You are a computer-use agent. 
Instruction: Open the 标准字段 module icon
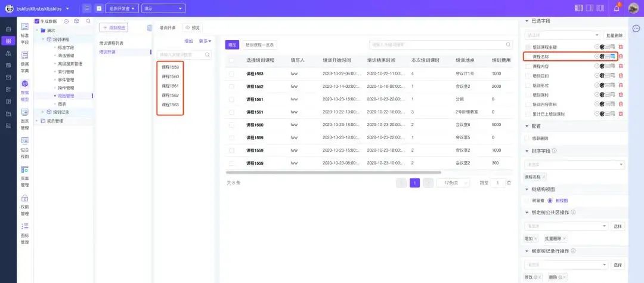point(25,27)
